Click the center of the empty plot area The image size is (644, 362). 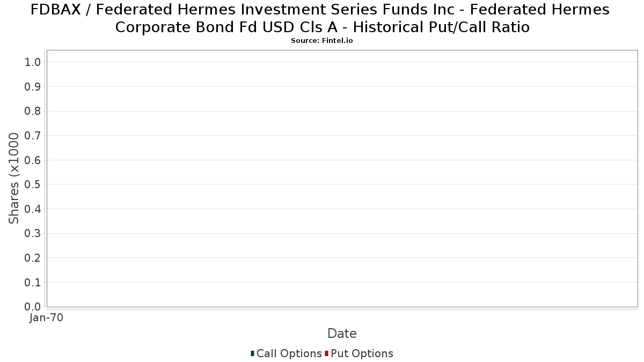point(342,179)
